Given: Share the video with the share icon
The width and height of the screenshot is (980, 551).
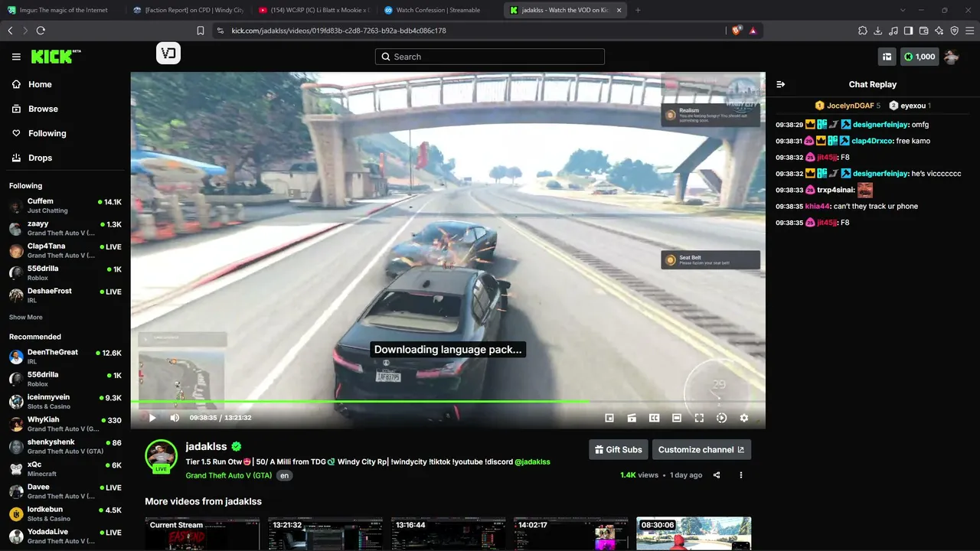Looking at the screenshot, I should point(717,475).
